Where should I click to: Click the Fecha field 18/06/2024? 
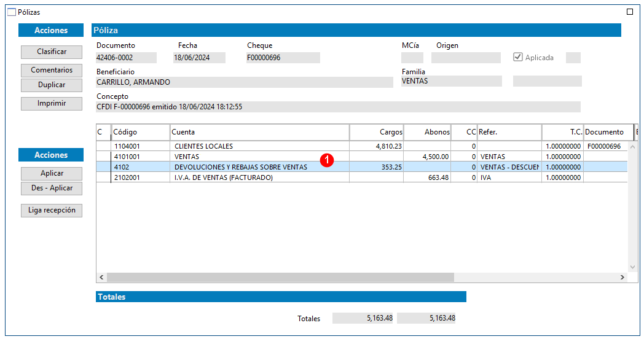coord(199,58)
